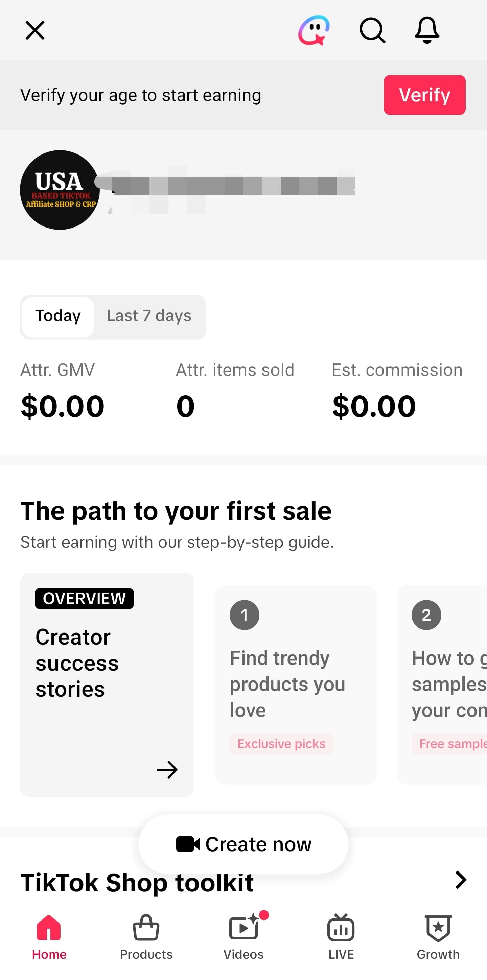Click the Exclusive picks tag
Screen dimensions: 487x980
coord(281,743)
